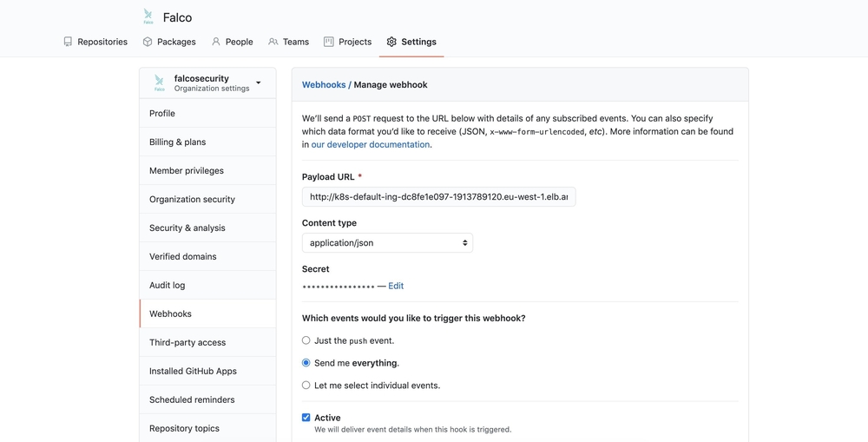Select 'Just the push event' radio option
The image size is (868, 442).
pos(306,340)
